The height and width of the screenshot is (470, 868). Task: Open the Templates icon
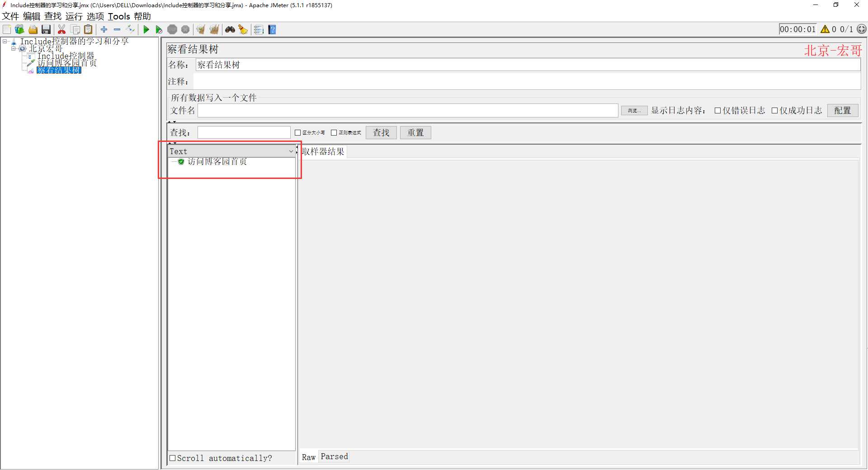click(x=19, y=29)
